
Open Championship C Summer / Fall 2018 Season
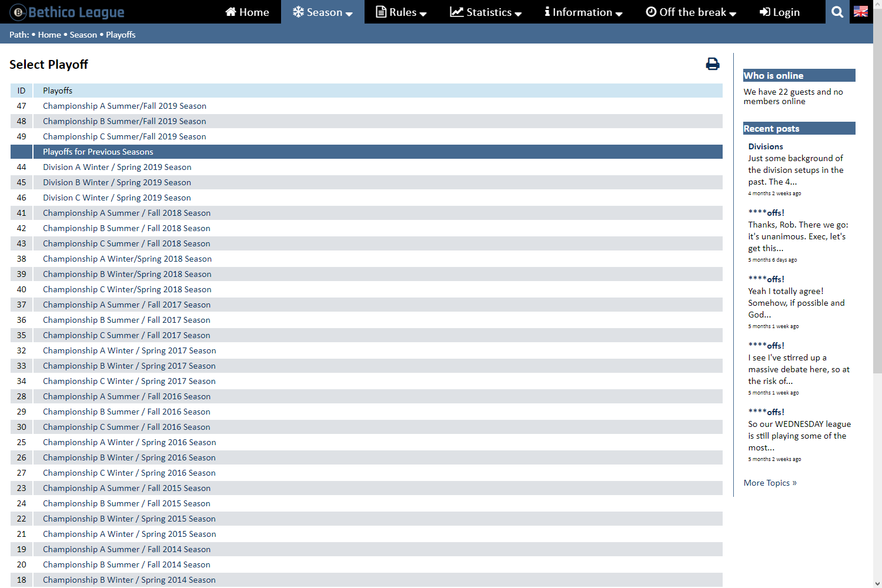point(126,243)
